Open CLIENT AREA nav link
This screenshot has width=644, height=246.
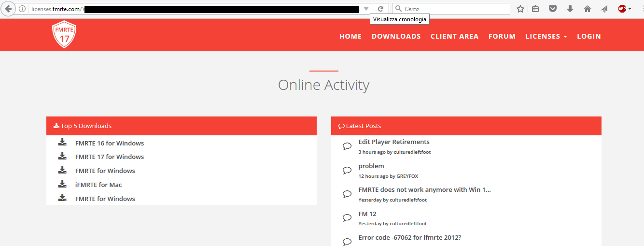[x=455, y=36]
